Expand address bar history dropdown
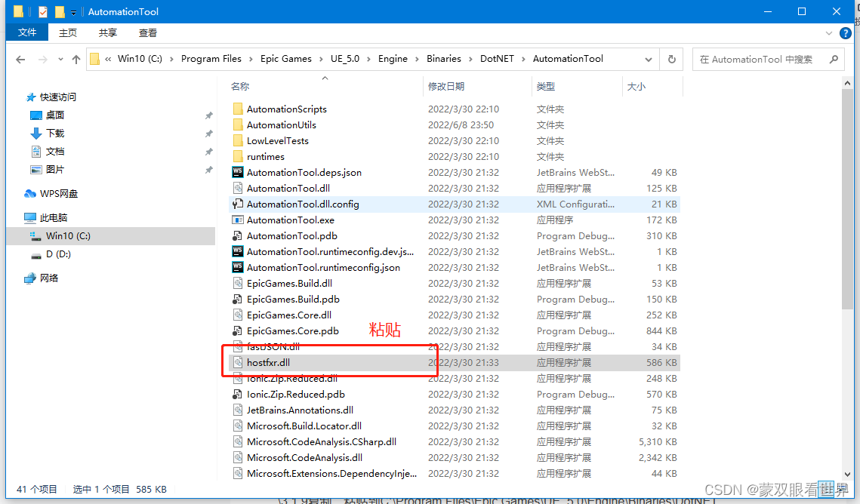This screenshot has width=860, height=504. [x=649, y=59]
